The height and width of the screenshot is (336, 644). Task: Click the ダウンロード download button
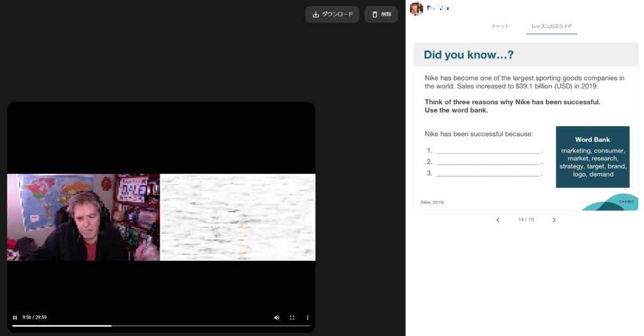[332, 14]
